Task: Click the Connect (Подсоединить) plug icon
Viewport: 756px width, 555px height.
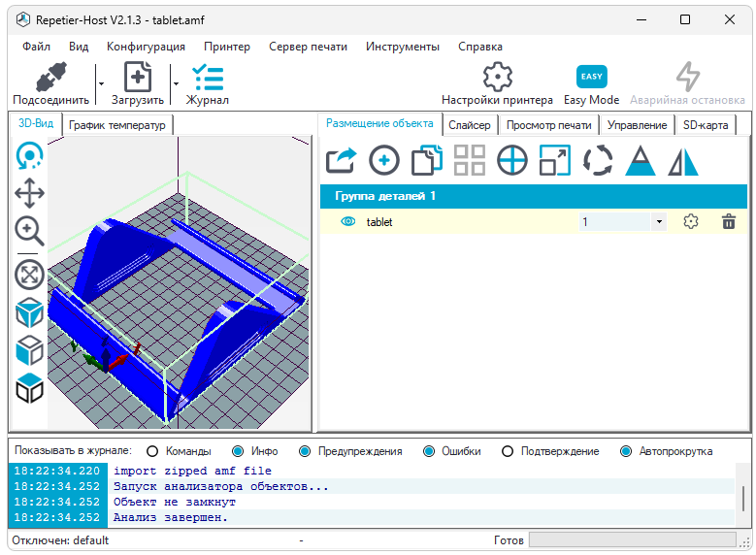Action: [51, 78]
